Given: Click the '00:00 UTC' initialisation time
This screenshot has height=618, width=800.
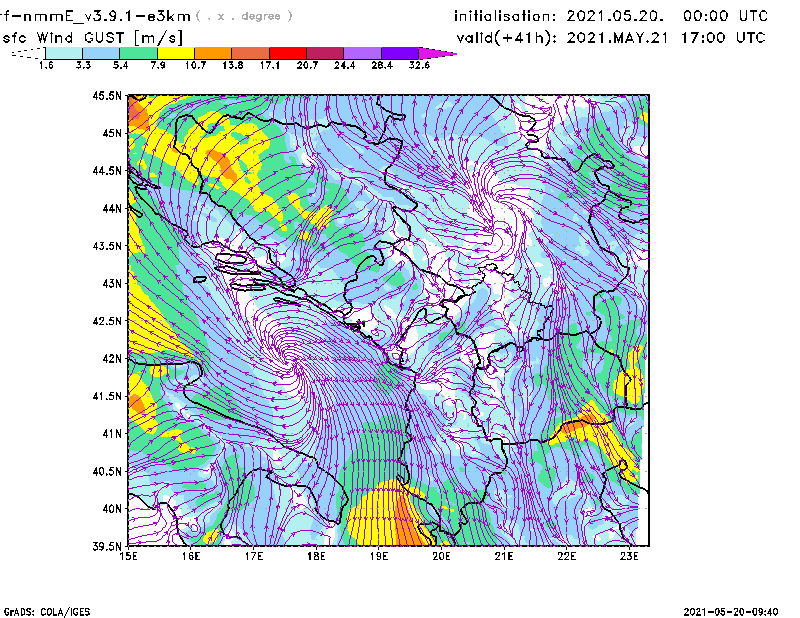Looking at the screenshot, I should click(x=725, y=16).
